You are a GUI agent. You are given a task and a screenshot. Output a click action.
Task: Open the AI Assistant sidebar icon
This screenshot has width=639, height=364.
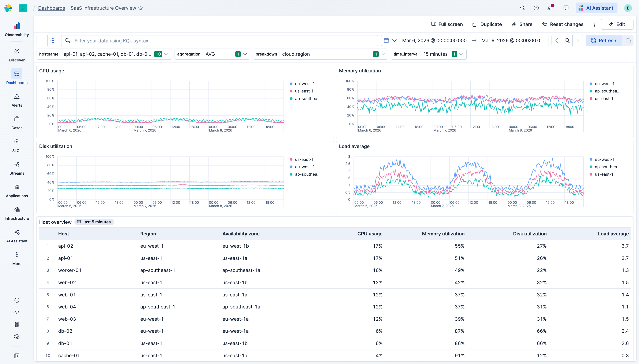(17, 236)
